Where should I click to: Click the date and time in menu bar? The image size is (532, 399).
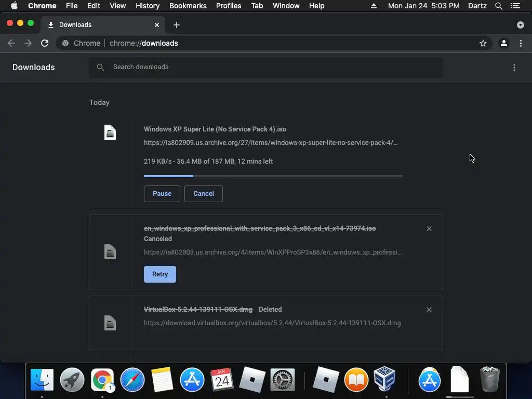(424, 6)
